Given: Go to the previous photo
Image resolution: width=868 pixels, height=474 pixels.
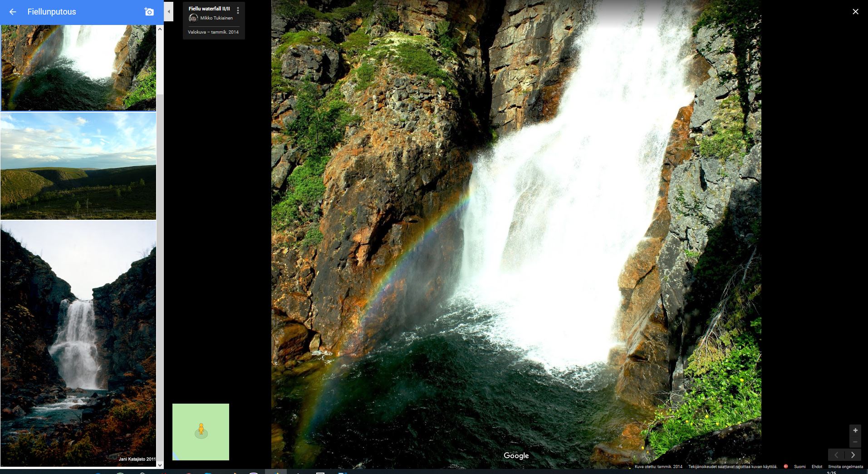Looking at the screenshot, I should point(836,455).
